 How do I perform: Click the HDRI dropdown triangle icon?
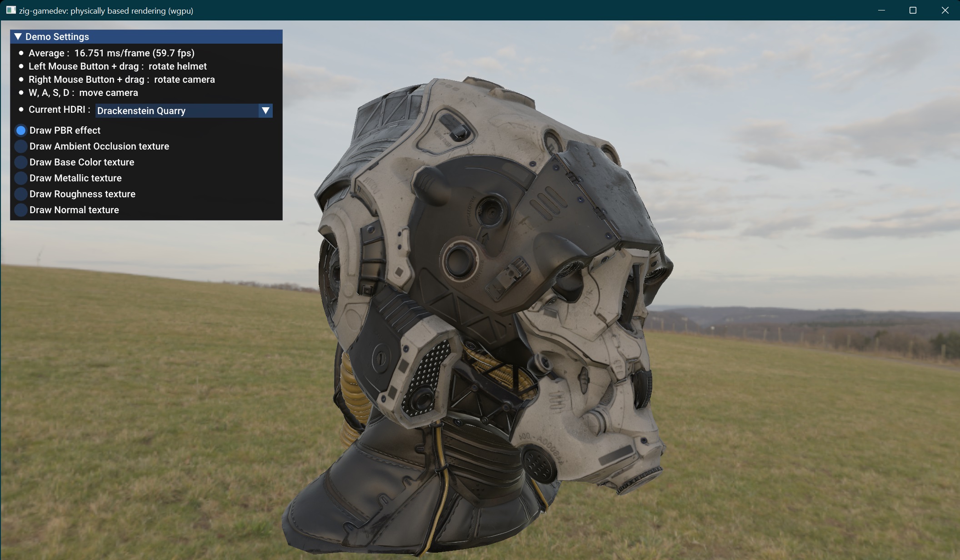click(x=266, y=110)
